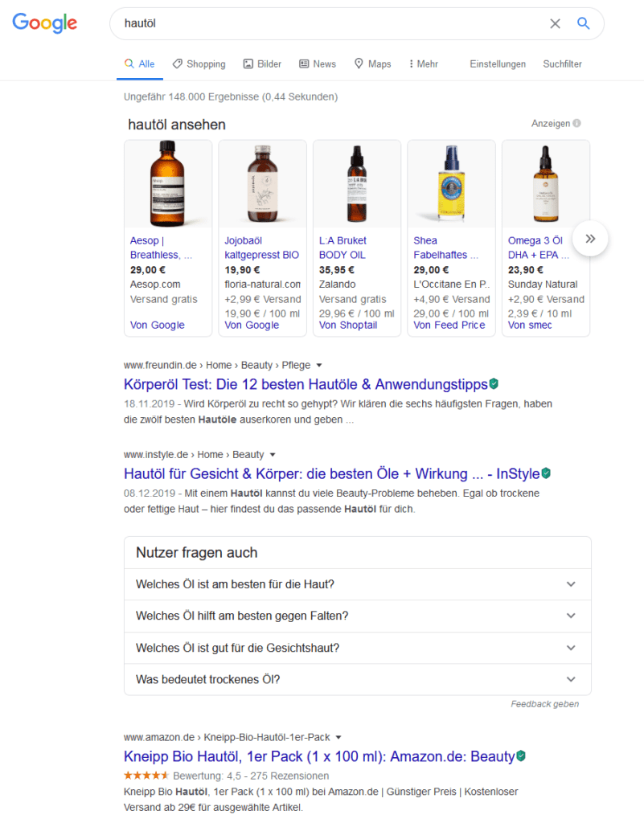Open 'Hautöl für Gesicht & Körper' InStyle result
Image resolution: width=644 pixels, height=823 pixels.
tap(332, 473)
